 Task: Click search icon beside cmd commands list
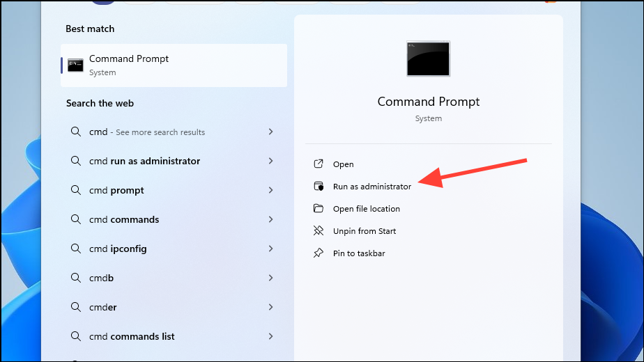tap(75, 336)
